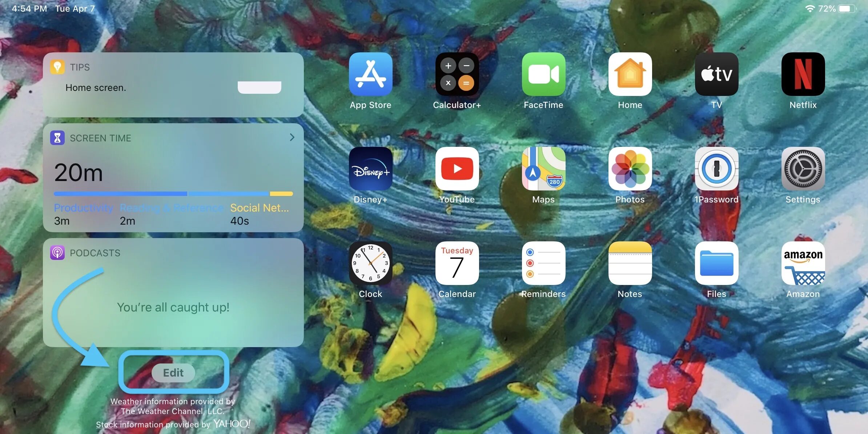Launch Reminders app
This screenshot has width=868, height=434.
tap(543, 263)
